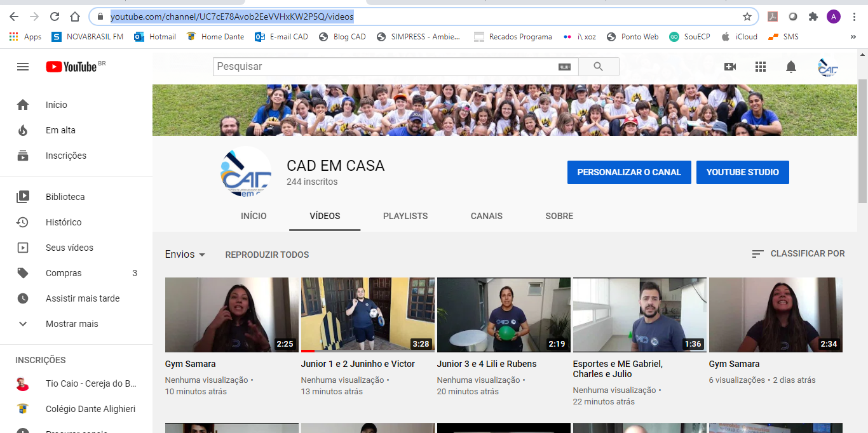868x433 pixels.
Task: Open YouTube Studio button
Action: pyautogui.click(x=743, y=172)
